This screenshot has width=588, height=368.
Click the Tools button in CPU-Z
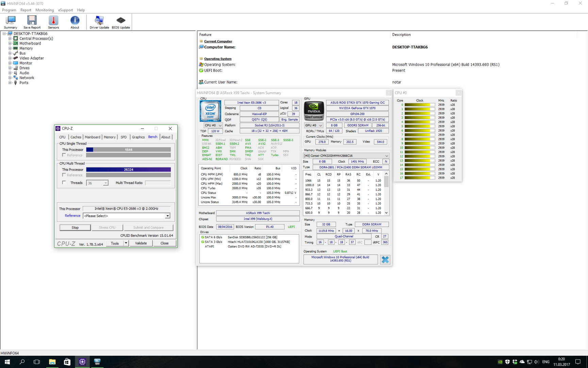(x=115, y=243)
